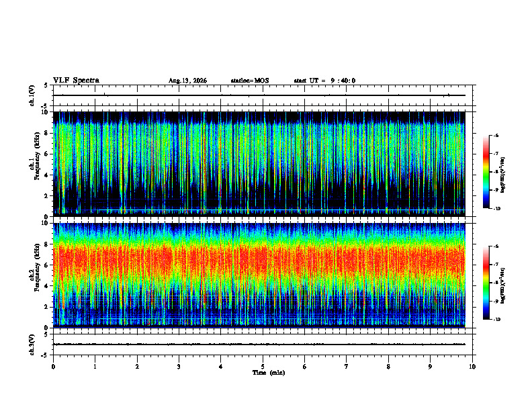Click inside the ch.1 spectrogram panel
Viewport: 532px width, 411px height.
tap(259, 164)
